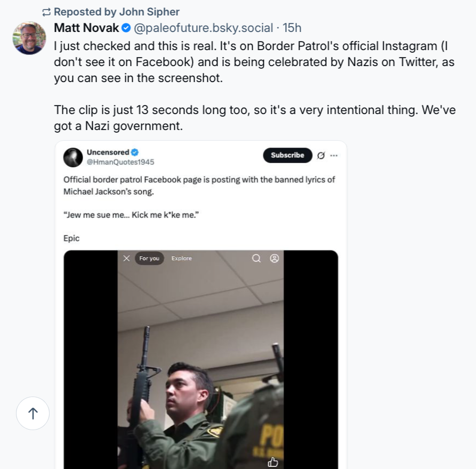Click the slashed-circle icon beside Subscribe
Viewport: 476px width, 469px height.
(321, 156)
